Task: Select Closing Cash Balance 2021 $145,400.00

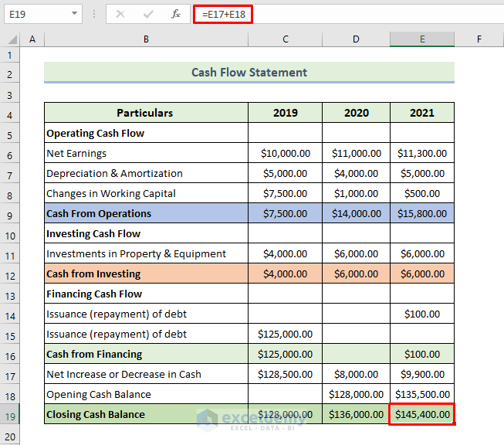Action: tap(422, 414)
